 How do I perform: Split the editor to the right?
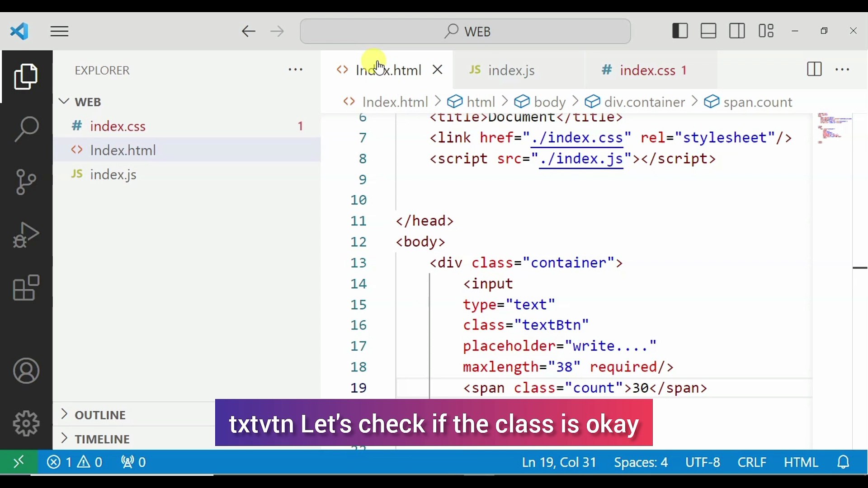pyautogui.click(x=814, y=70)
